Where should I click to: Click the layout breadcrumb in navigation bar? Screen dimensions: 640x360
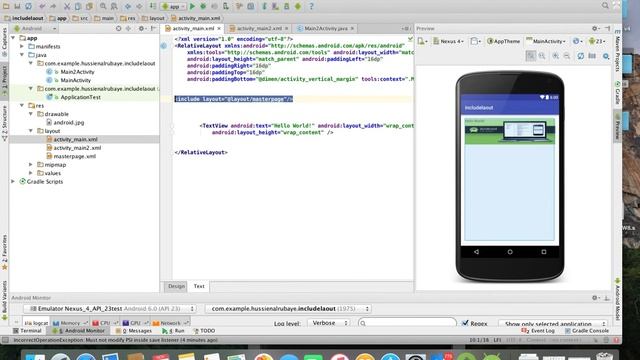click(153, 18)
